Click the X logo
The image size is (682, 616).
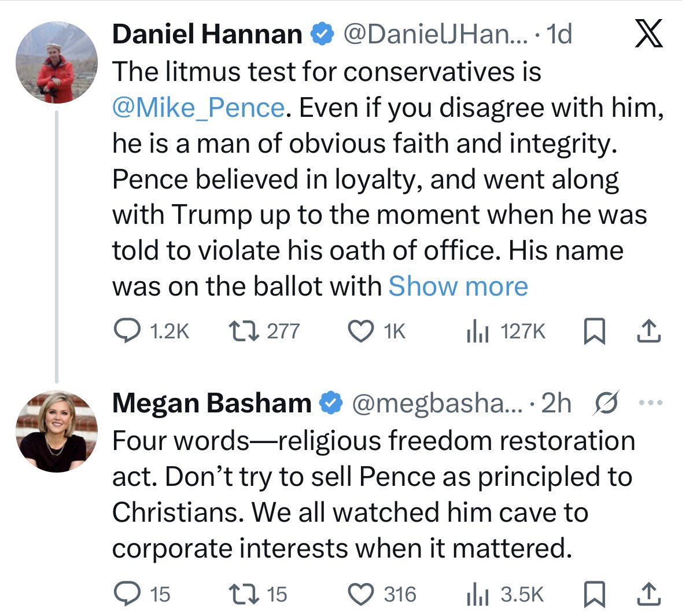tap(648, 34)
